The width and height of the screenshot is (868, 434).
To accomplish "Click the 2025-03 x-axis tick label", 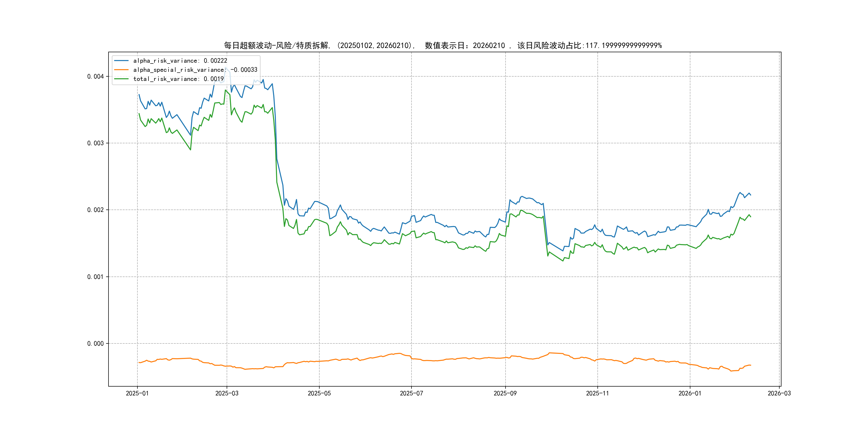I will 227,393.
